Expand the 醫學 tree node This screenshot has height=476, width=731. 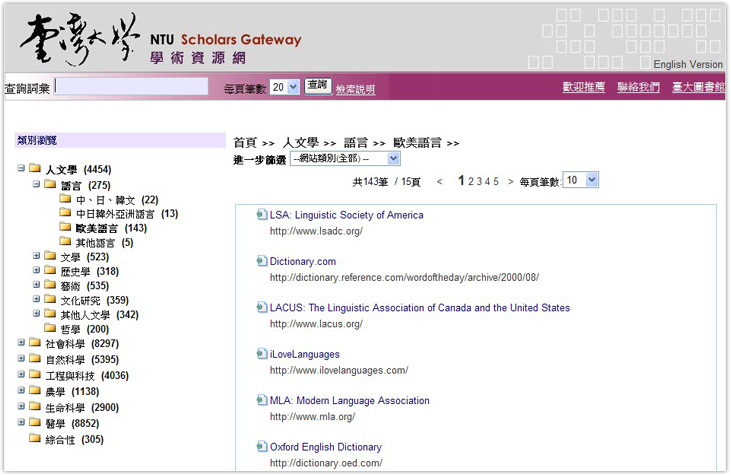pos(21,422)
